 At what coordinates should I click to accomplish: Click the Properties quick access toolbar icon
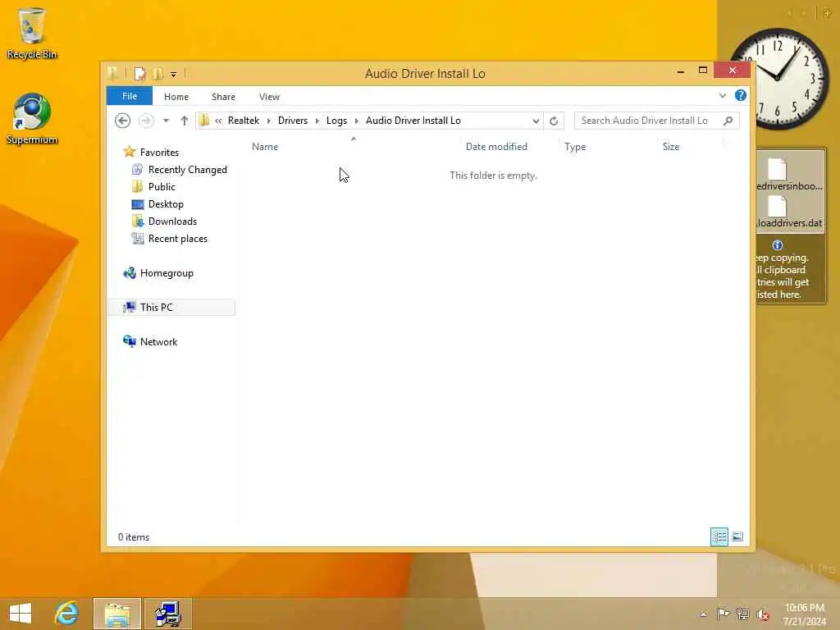click(x=139, y=73)
